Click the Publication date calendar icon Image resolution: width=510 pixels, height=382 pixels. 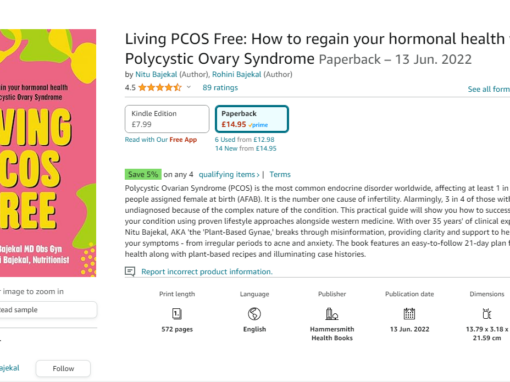[x=409, y=314]
